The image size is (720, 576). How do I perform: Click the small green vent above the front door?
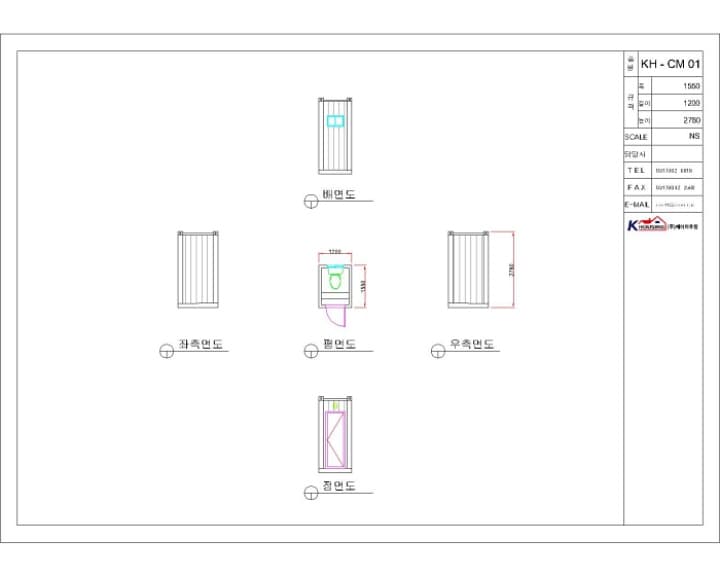click(x=335, y=405)
